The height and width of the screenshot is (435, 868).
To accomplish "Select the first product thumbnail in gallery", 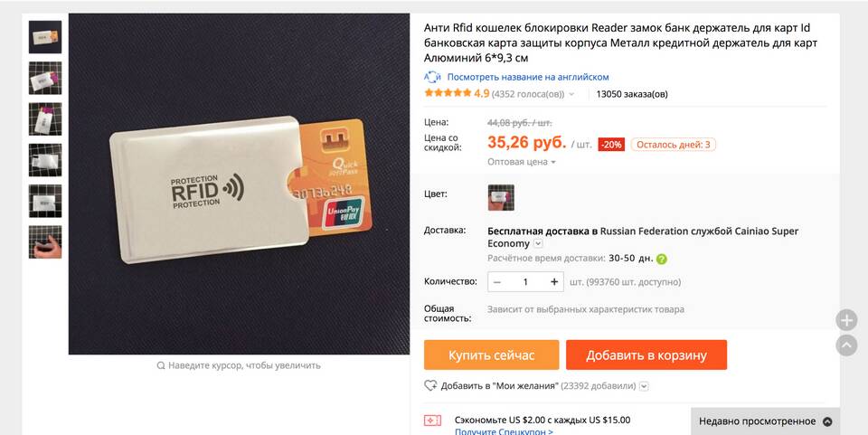I will (45, 37).
